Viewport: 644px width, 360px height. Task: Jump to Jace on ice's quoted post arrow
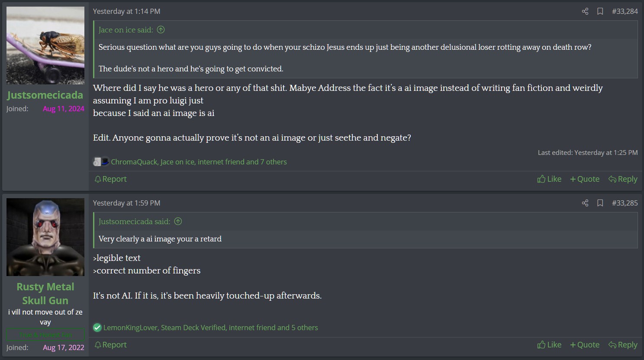click(x=161, y=30)
